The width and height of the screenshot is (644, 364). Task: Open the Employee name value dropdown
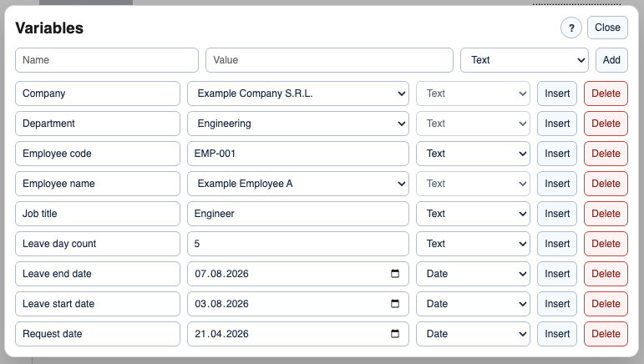coord(298,184)
